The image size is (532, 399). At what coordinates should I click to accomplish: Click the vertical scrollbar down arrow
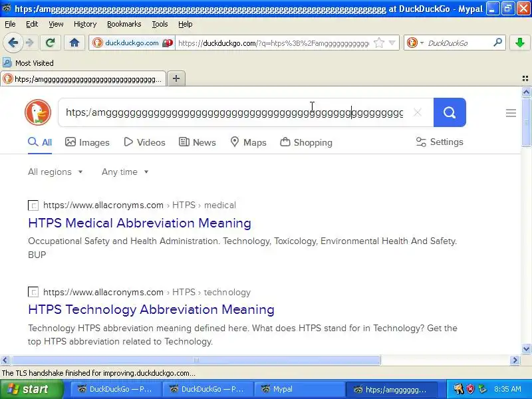pos(526,348)
